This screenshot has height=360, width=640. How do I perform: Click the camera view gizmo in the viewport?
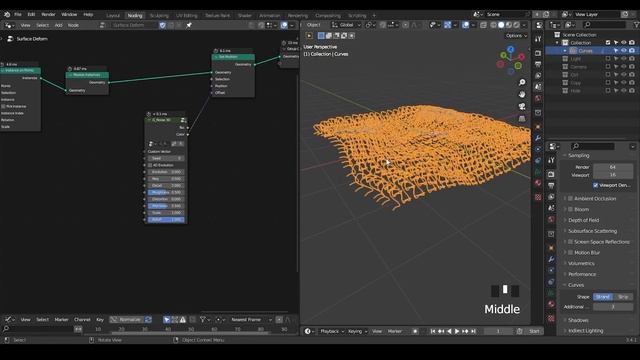[x=522, y=107]
